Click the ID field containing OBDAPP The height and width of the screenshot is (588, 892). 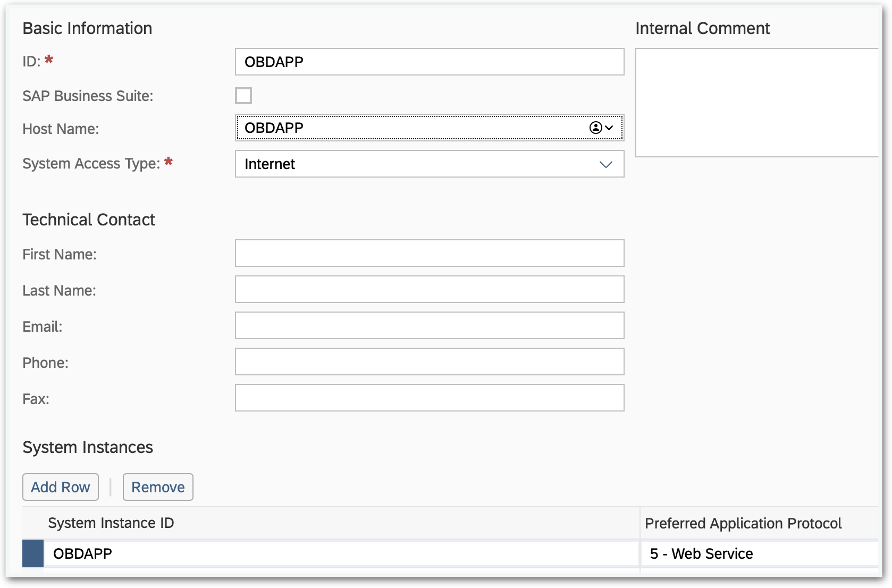pyautogui.click(x=430, y=62)
